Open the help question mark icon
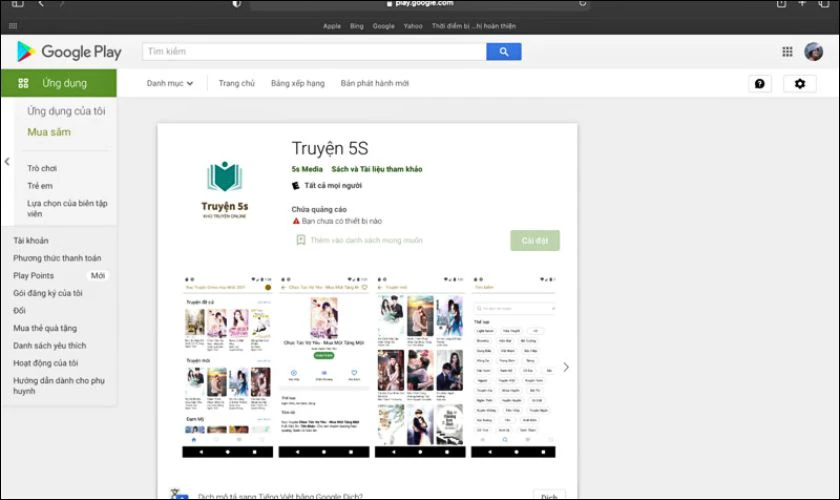This screenshot has width=840, height=500. (760, 84)
